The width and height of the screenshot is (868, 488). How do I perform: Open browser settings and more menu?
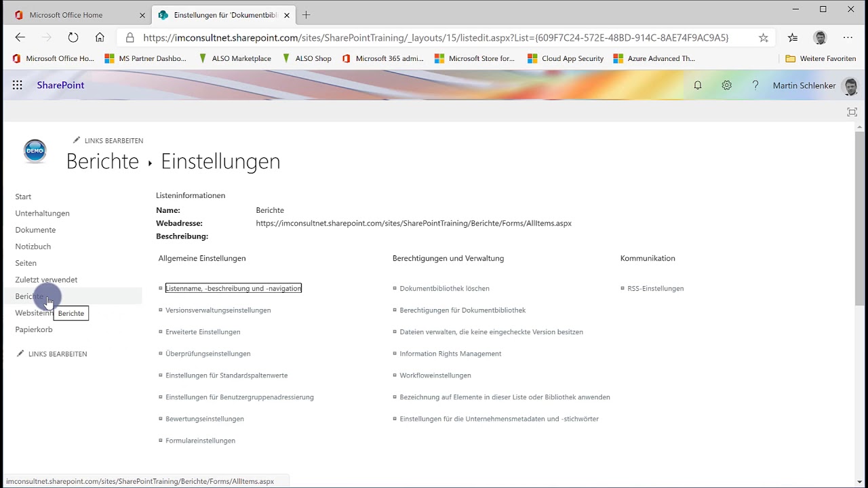coord(848,38)
